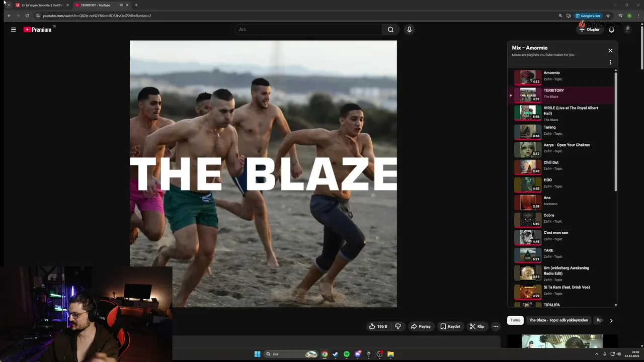Viewport: 644px width, 362px height.
Task: Close the Mix - Amormio playlist panel
Action: tap(610, 51)
